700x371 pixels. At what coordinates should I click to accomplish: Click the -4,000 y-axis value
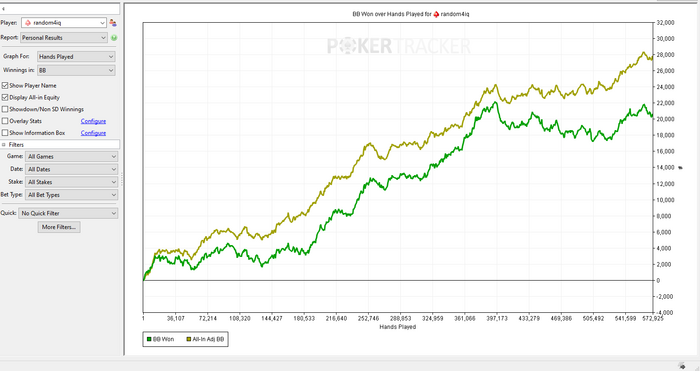point(665,313)
